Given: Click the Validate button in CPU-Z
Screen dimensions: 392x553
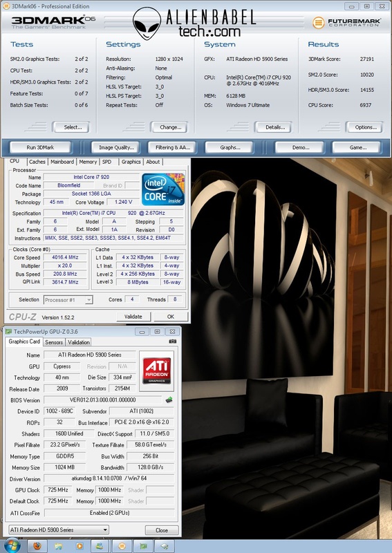Looking at the screenshot, I should (133, 317).
